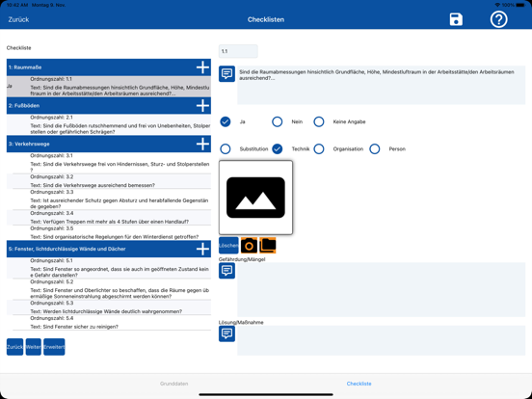Click the question text area about Raumabmessungen

click(x=381, y=85)
